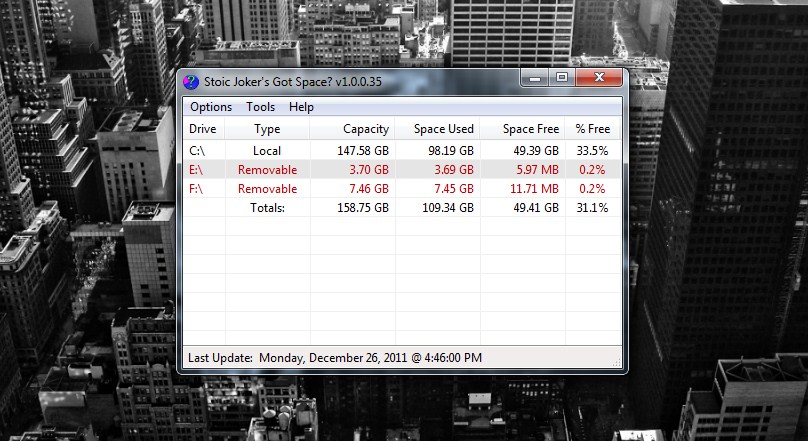Click the 147.58 GB capacity value
808x441 pixels.
(363, 151)
